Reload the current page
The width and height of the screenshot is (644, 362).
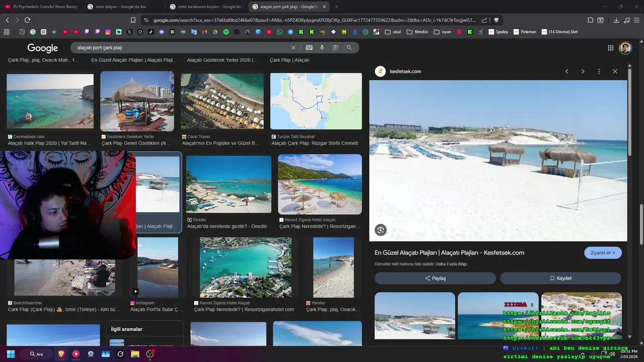click(27, 20)
